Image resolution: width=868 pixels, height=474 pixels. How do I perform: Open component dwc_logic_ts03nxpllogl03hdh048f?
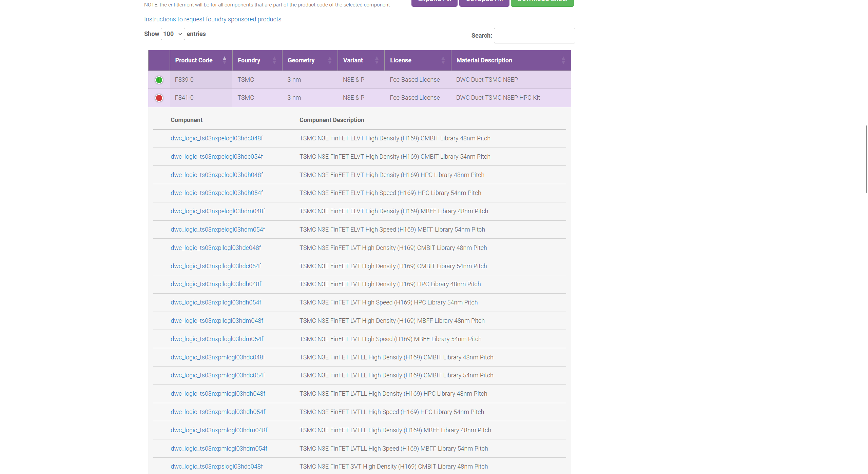pos(216,284)
